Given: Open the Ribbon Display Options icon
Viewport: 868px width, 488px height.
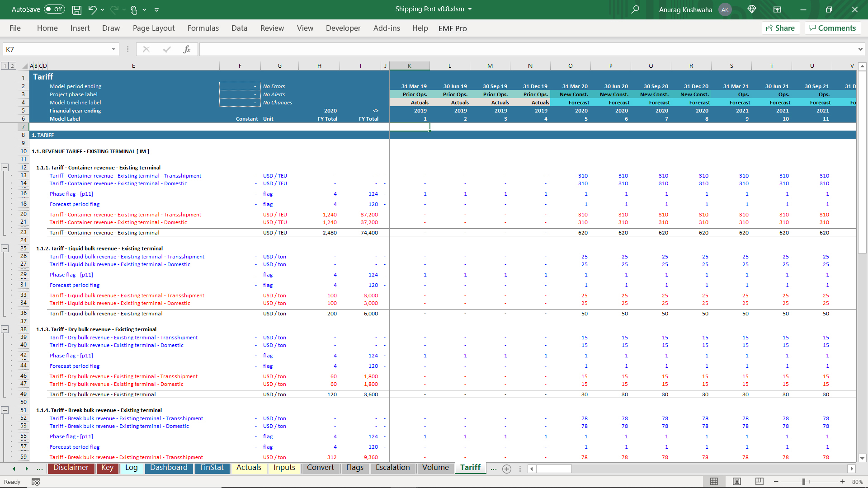Looking at the screenshot, I should [x=777, y=9].
